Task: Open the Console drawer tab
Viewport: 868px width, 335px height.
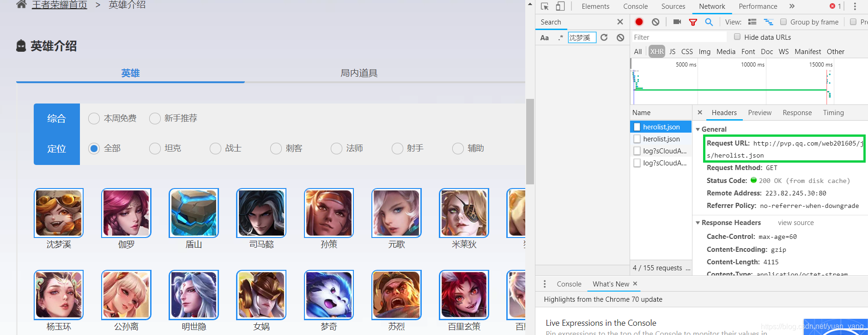Action: pyautogui.click(x=569, y=284)
